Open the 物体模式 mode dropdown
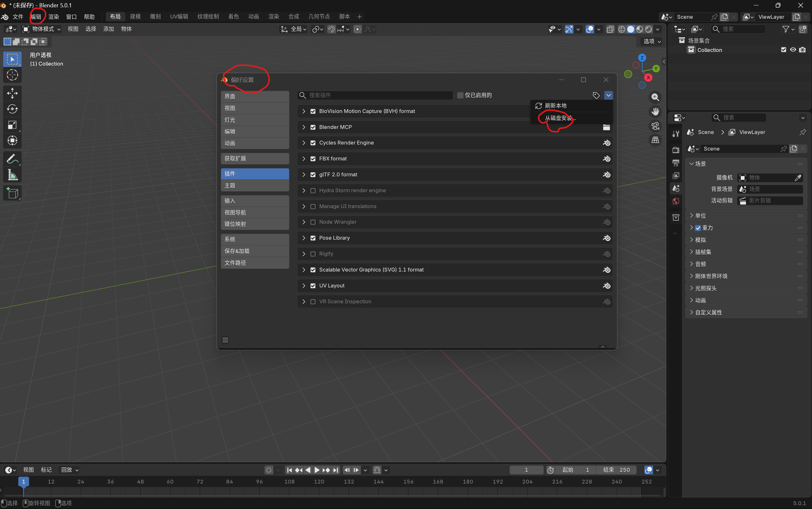 pos(42,29)
